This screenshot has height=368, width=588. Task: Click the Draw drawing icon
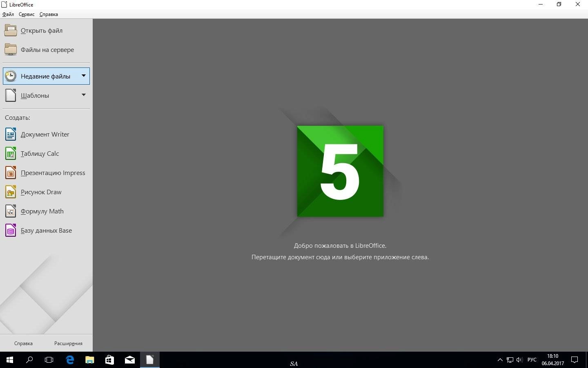pos(11,192)
